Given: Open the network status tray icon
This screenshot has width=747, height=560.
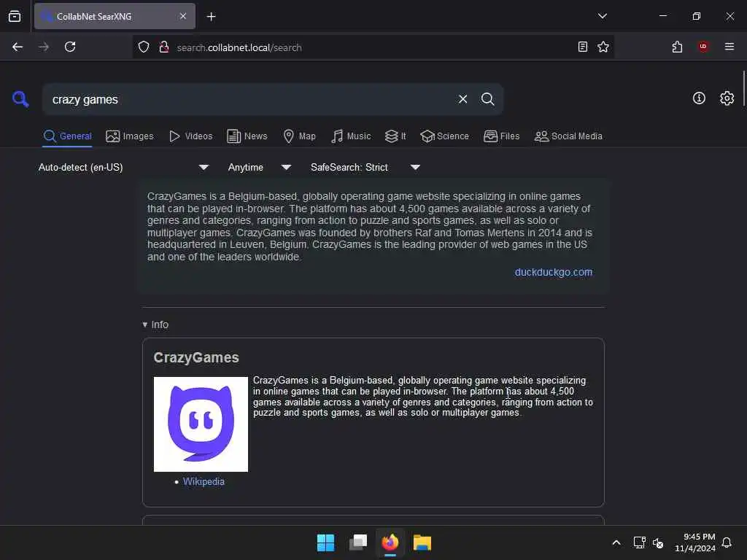Looking at the screenshot, I should [639, 542].
